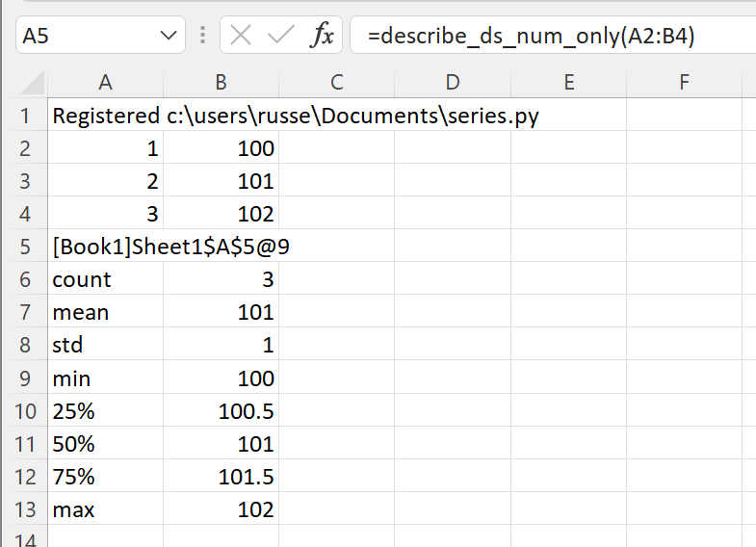Select the column D header
The height and width of the screenshot is (547, 756).
tap(453, 83)
